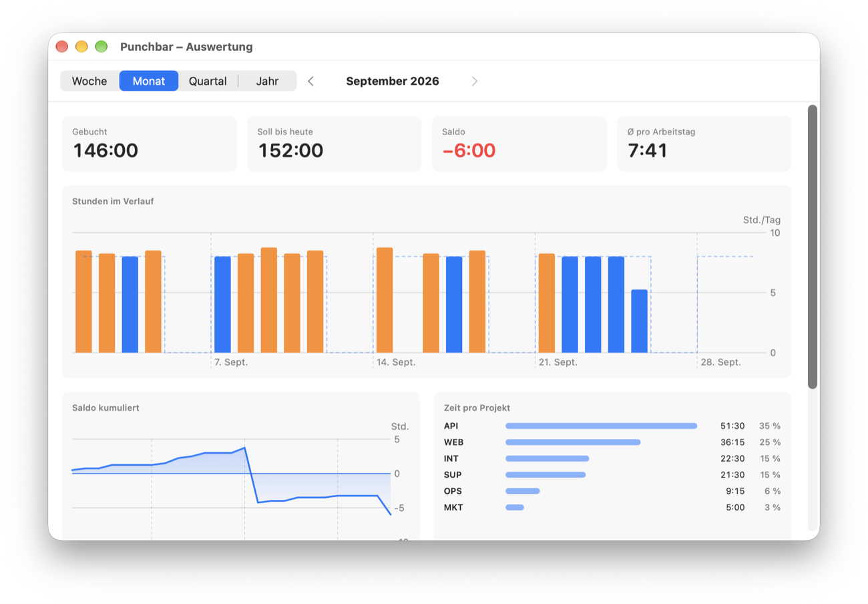Viewport: 868px width, 604px height.
Task: Click the 51:30 time value
Action: (732, 426)
